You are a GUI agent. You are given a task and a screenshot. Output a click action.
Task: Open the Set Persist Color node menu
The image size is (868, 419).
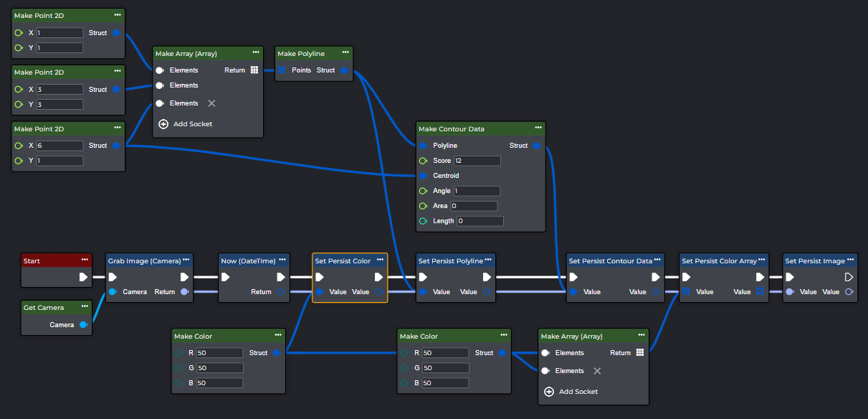379,260
